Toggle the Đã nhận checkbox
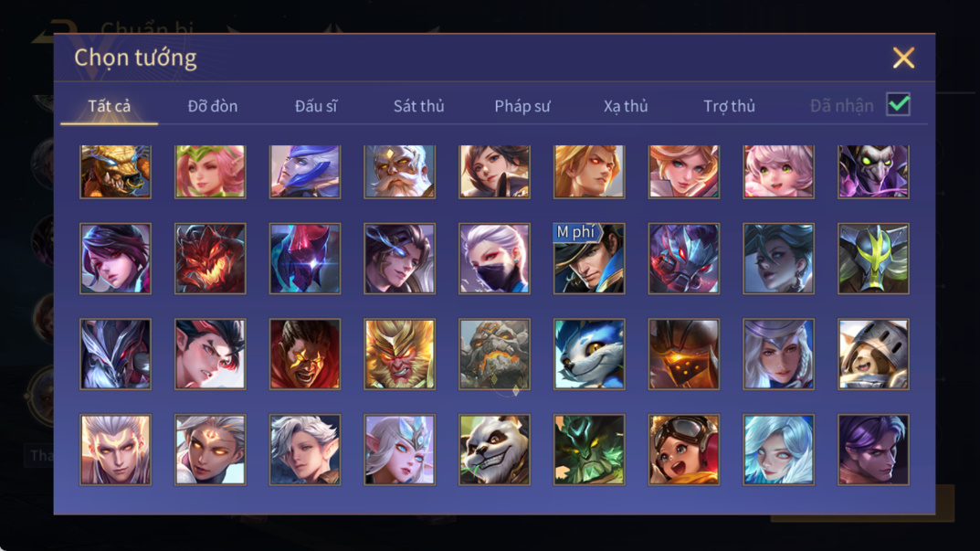980x551 pixels. 898,104
